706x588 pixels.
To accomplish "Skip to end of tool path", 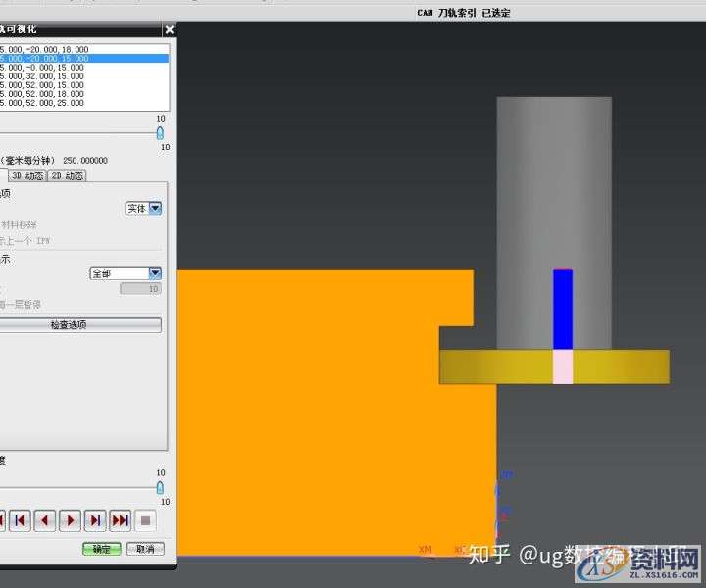I will click(x=120, y=520).
